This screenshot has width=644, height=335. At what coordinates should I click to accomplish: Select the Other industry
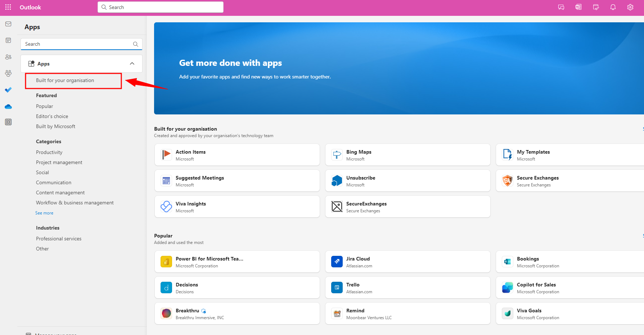(42, 249)
